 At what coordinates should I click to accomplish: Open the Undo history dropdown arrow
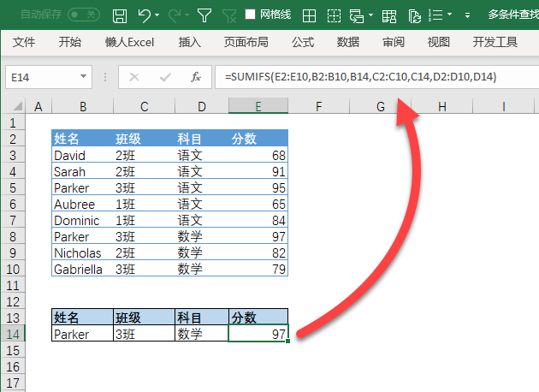pos(158,15)
